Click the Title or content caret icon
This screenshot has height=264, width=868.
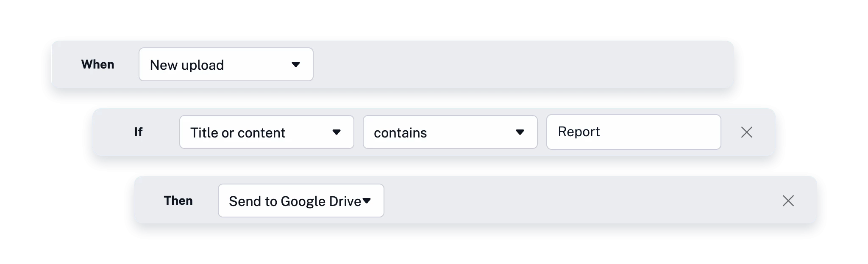click(x=337, y=132)
